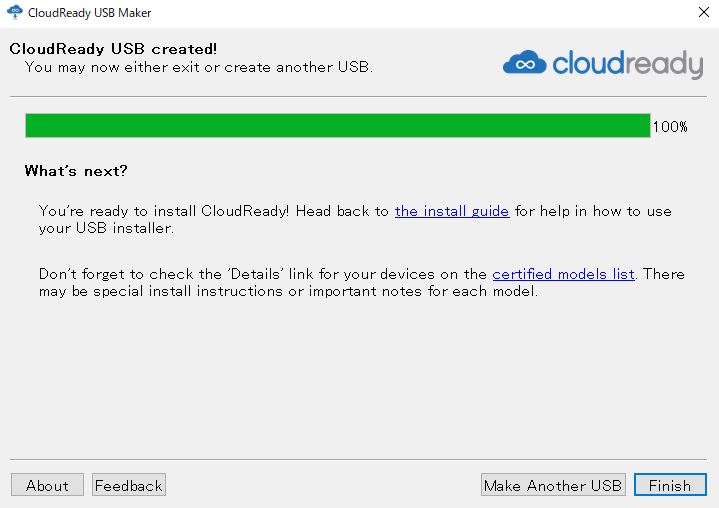Click the blue cloud infinity logo symbol
This screenshot has height=508, width=719.
pyautogui.click(x=525, y=64)
